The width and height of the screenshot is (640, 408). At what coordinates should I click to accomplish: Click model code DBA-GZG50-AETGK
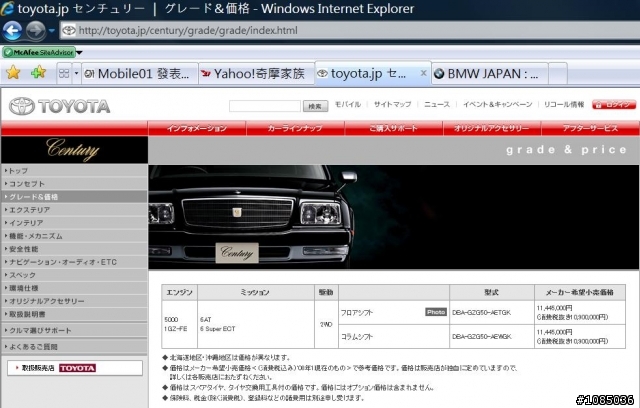482,313
